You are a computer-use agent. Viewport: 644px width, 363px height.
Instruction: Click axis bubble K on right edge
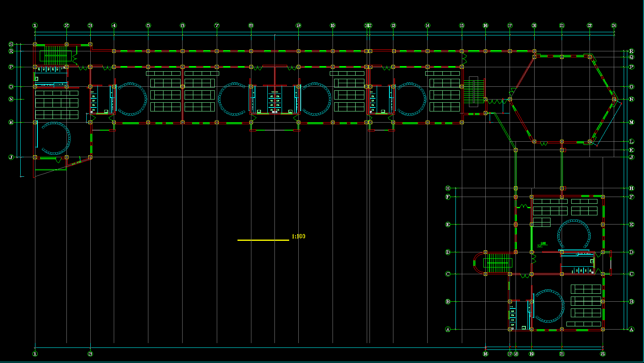[631, 150]
